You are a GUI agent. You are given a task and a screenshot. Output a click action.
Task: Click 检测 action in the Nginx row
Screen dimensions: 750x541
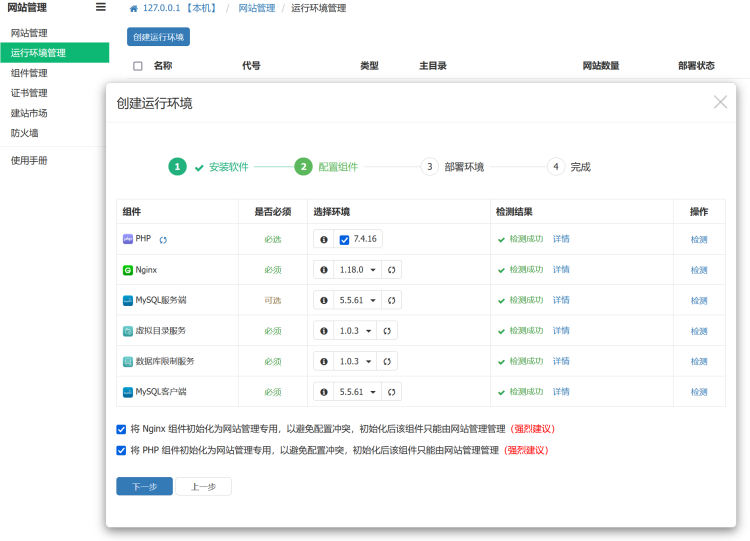699,270
